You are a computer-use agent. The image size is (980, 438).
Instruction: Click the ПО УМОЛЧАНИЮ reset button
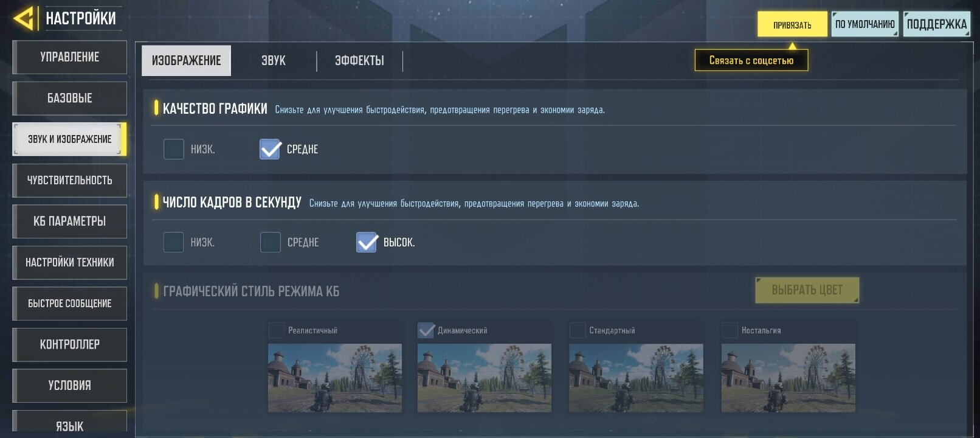pyautogui.click(x=864, y=24)
